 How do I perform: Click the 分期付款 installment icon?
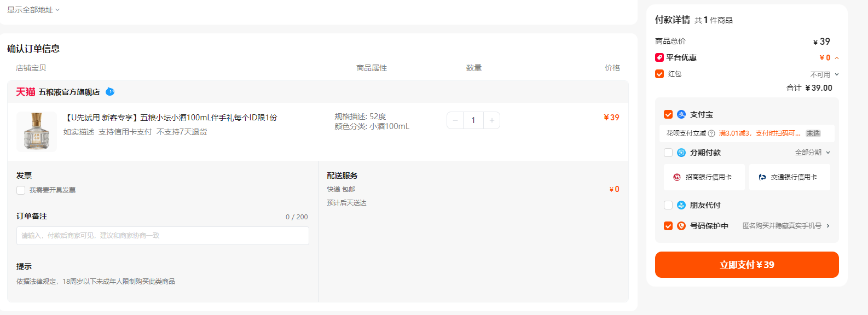(681, 153)
